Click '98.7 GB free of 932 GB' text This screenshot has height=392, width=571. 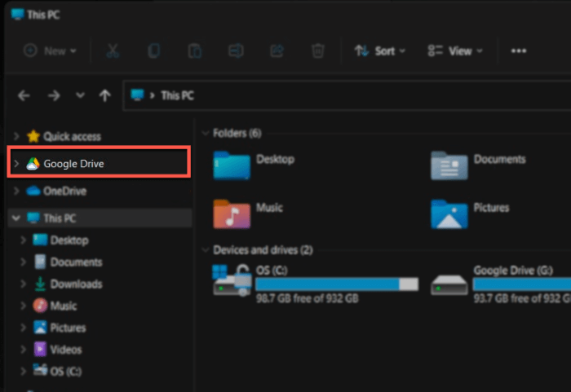point(307,298)
